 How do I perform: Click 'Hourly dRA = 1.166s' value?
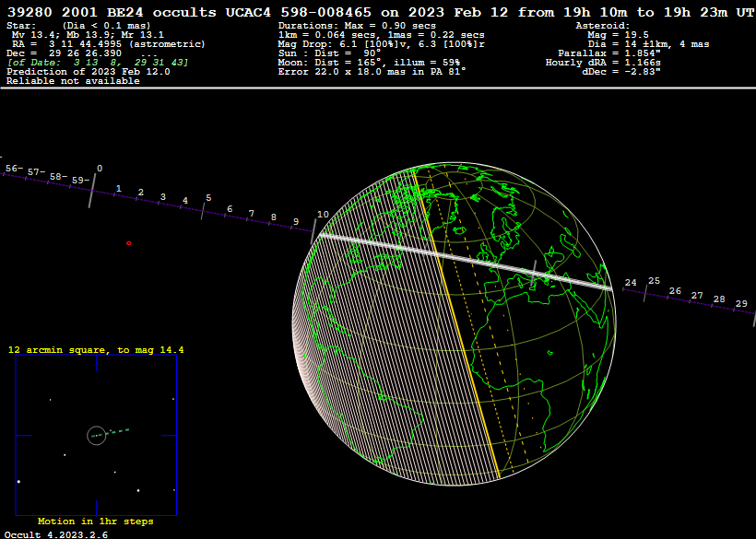click(x=603, y=62)
